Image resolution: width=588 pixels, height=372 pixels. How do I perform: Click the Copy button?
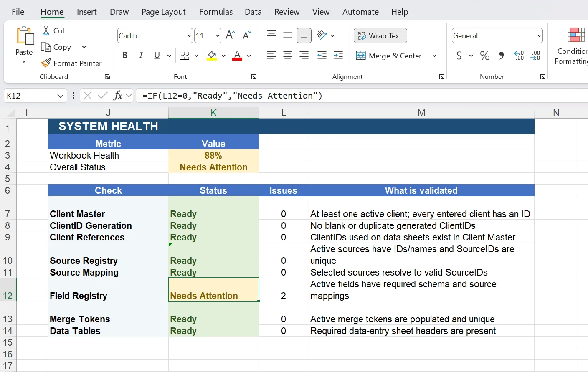pyautogui.click(x=56, y=47)
